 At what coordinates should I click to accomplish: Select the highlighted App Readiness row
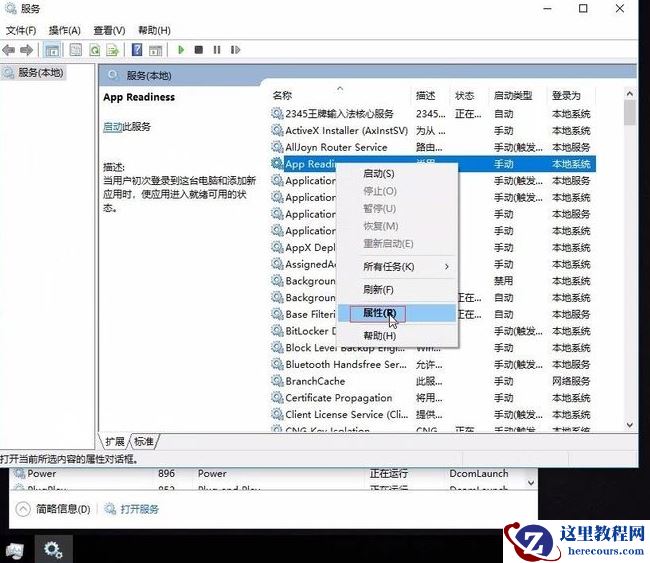point(433,164)
